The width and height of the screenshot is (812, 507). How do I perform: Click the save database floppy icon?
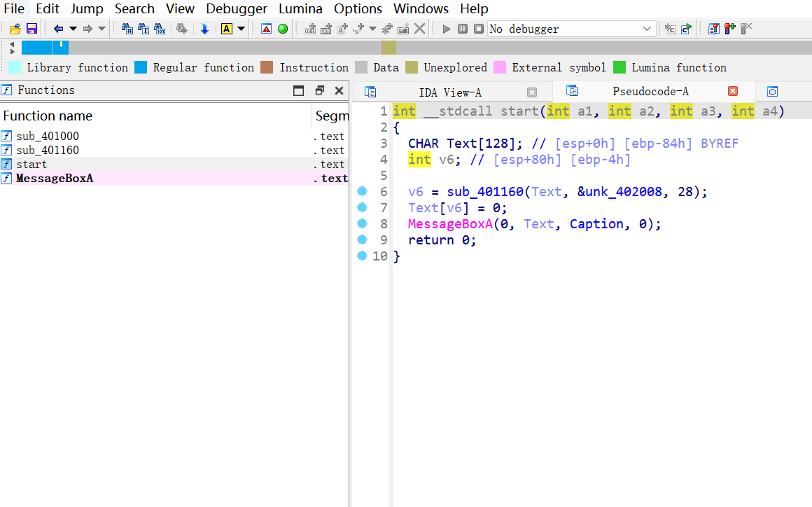click(31, 29)
